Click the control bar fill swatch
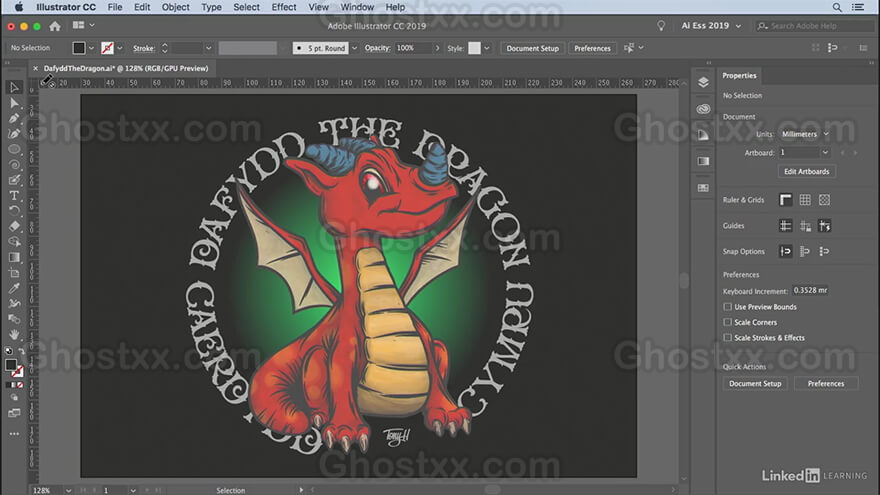This screenshot has width=880, height=495. click(x=79, y=48)
